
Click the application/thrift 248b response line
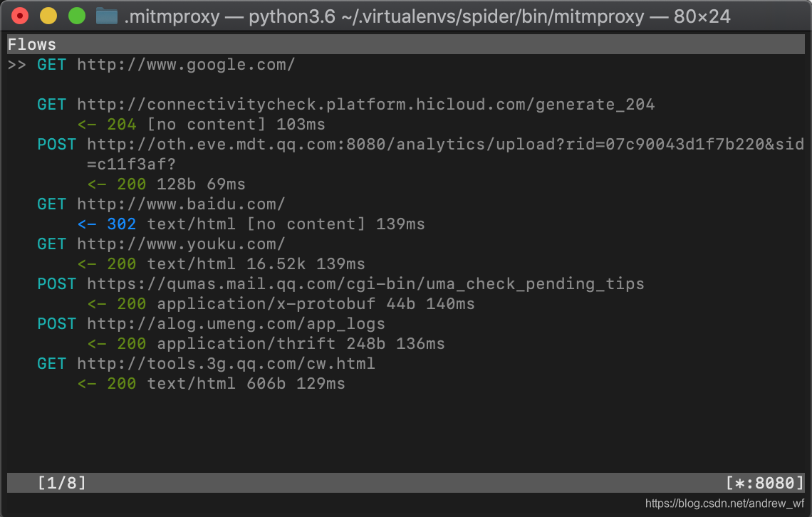[x=266, y=344]
